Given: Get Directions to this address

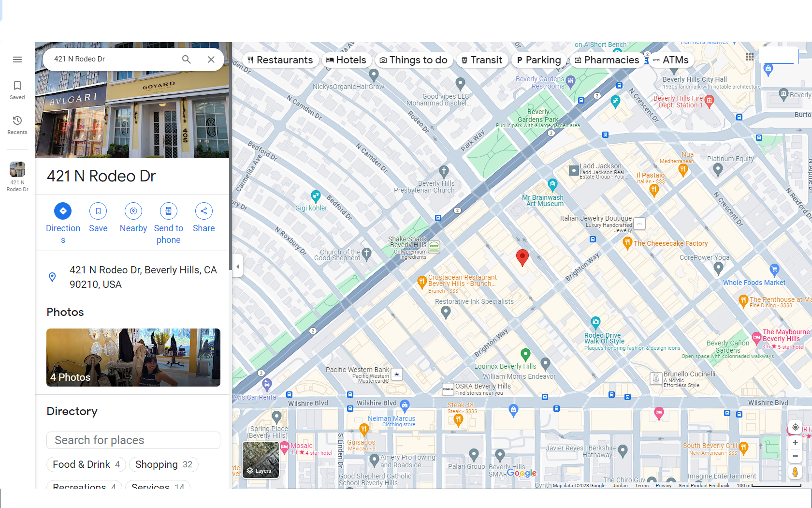Looking at the screenshot, I should (63, 224).
